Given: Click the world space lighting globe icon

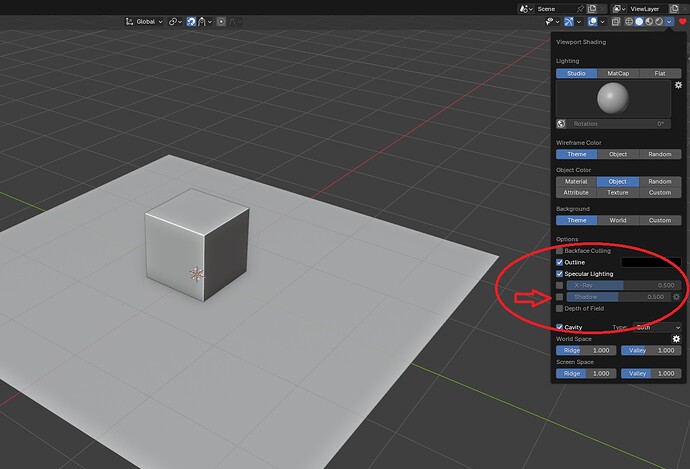Looking at the screenshot, I should 561,124.
